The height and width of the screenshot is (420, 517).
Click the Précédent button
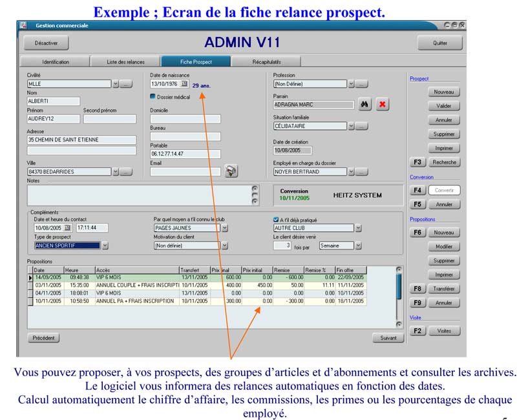pos(43,338)
